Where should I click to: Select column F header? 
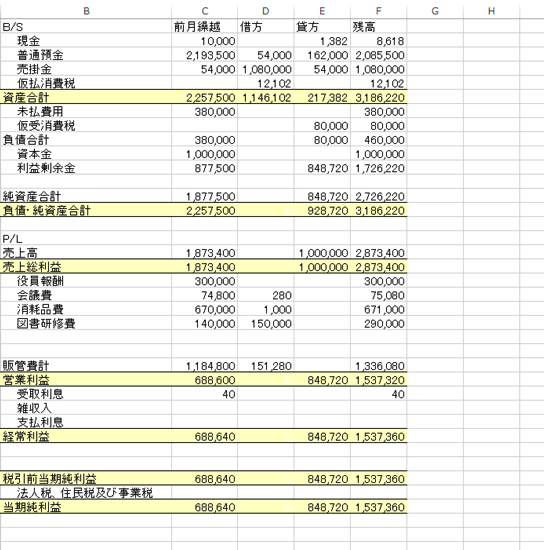point(378,11)
